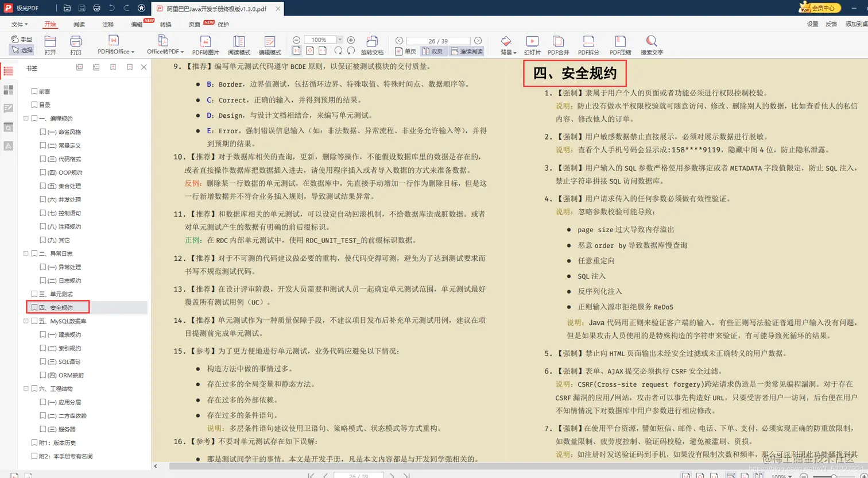Switch to edit mode (编辑模式)
This screenshot has width=868, height=478.
click(x=270, y=45)
